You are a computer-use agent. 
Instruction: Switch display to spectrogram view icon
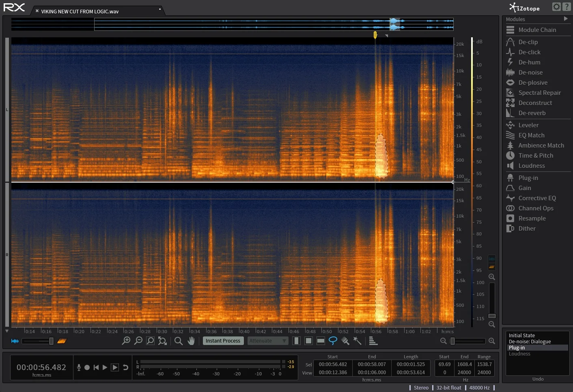click(x=62, y=341)
